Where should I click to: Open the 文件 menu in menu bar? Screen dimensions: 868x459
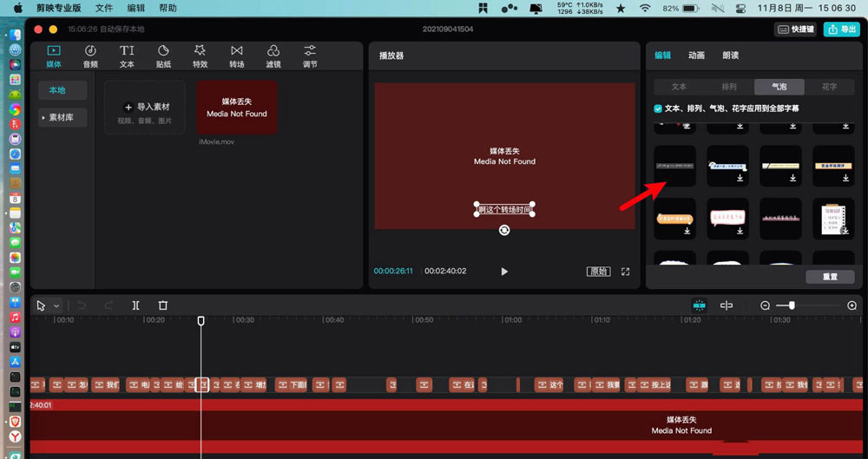click(104, 7)
